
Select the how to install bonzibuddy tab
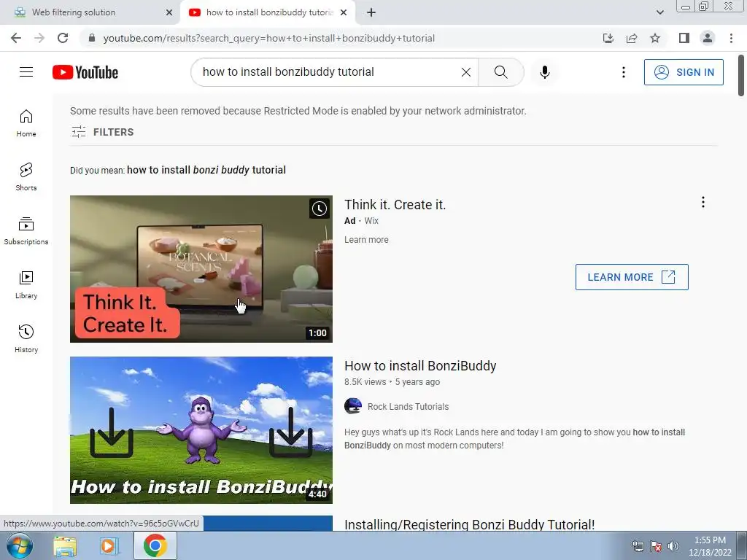267,12
